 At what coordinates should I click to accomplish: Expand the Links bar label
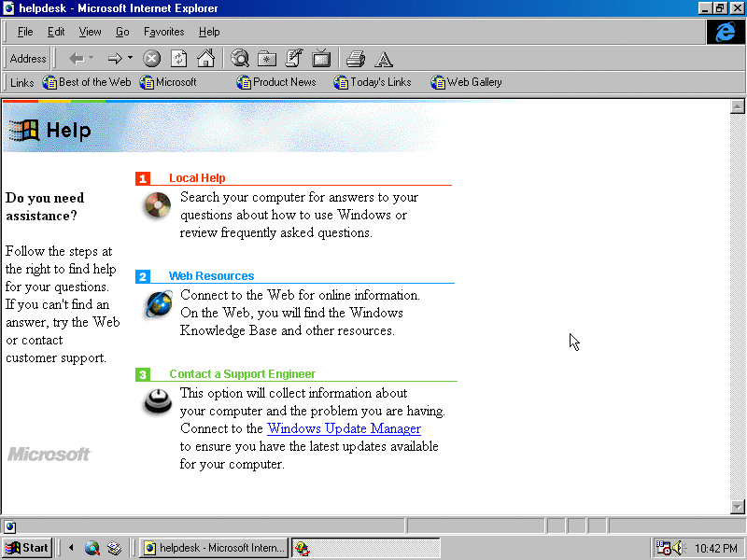[x=21, y=82]
